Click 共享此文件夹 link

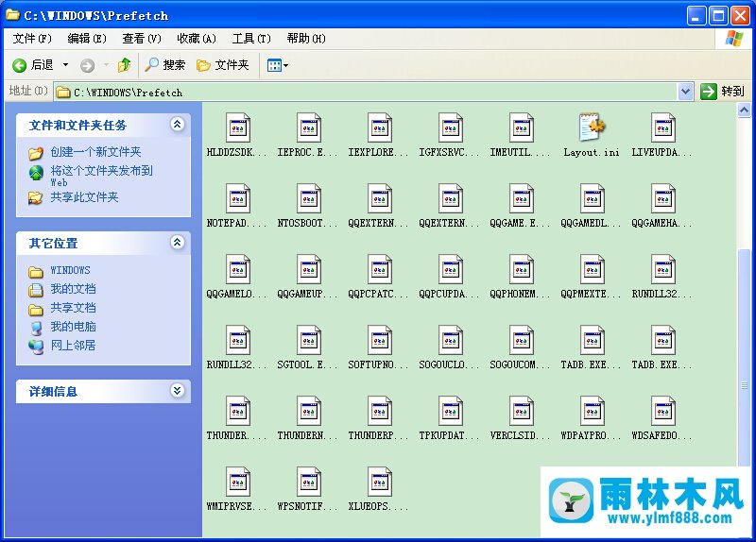tap(84, 197)
